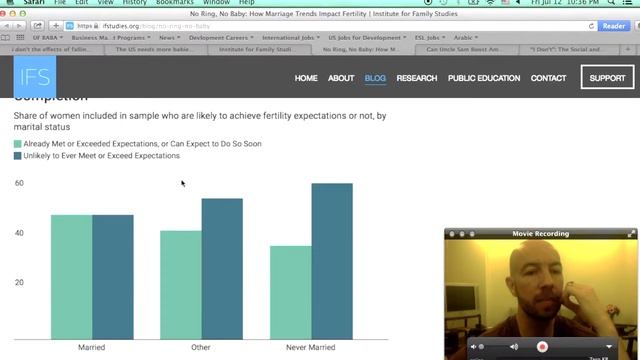Image resolution: width=640 pixels, height=360 pixels.
Task: Reload the page with the refresh icon
Action: pos(591,26)
